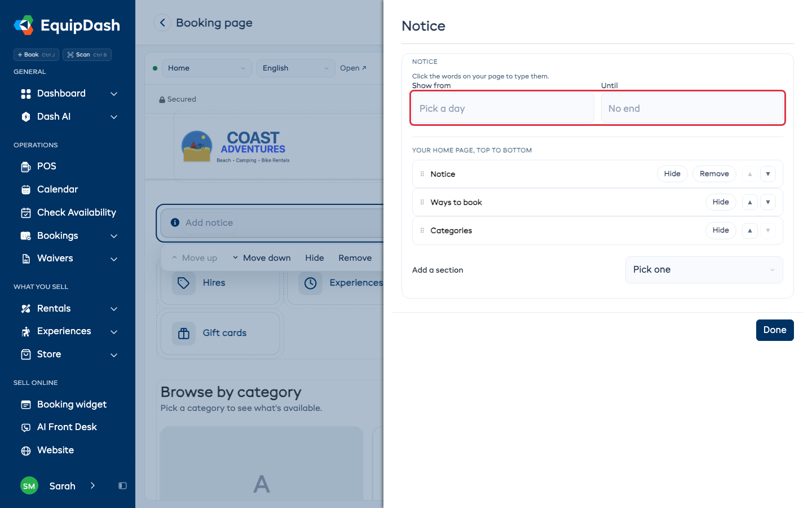Image resolution: width=812 pixels, height=508 pixels.
Task: Choose Move down in notice toolbar
Action: pos(262,258)
